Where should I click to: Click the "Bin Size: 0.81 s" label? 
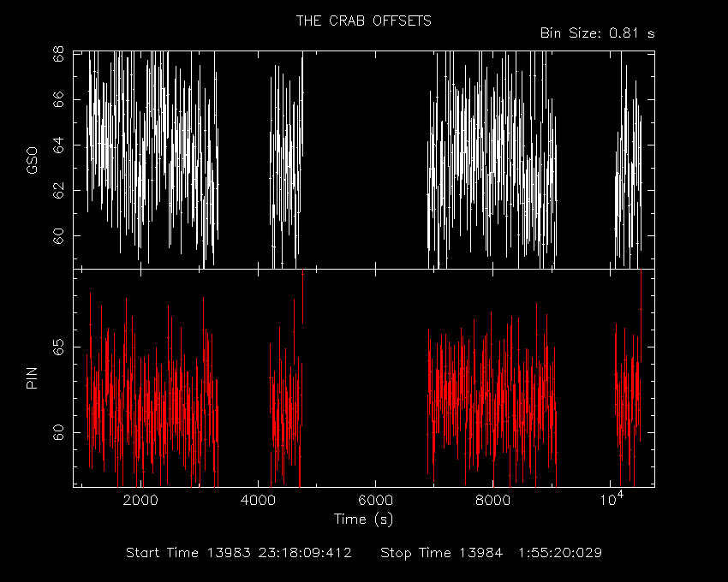click(x=598, y=33)
